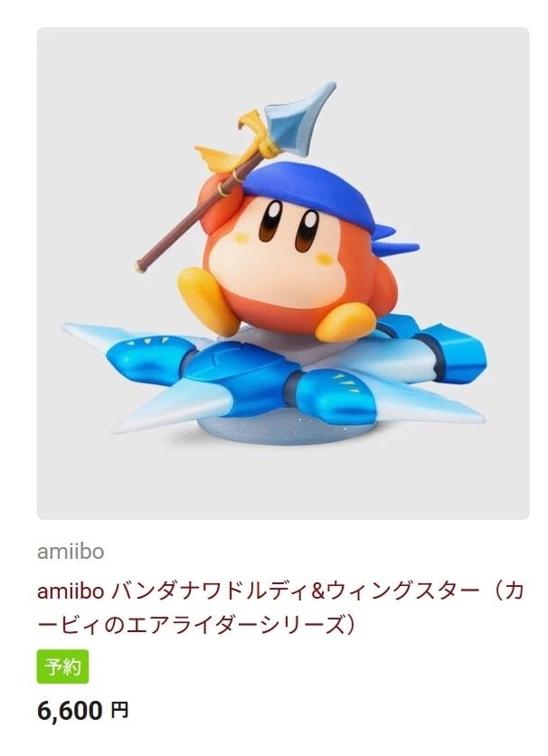The height and width of the screenshot is (756, 548).
Task: Click the green 予約 preorder badge
Action: [62, 666]
